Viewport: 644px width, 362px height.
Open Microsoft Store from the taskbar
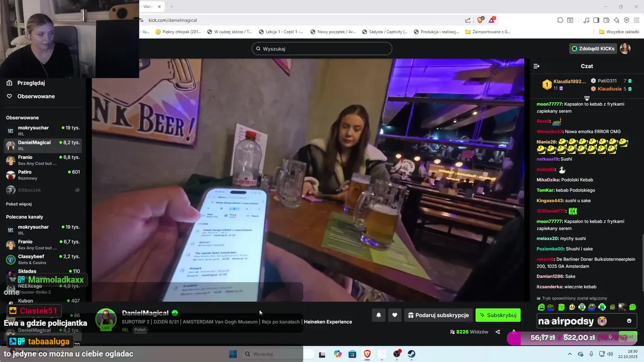[352, 354]
